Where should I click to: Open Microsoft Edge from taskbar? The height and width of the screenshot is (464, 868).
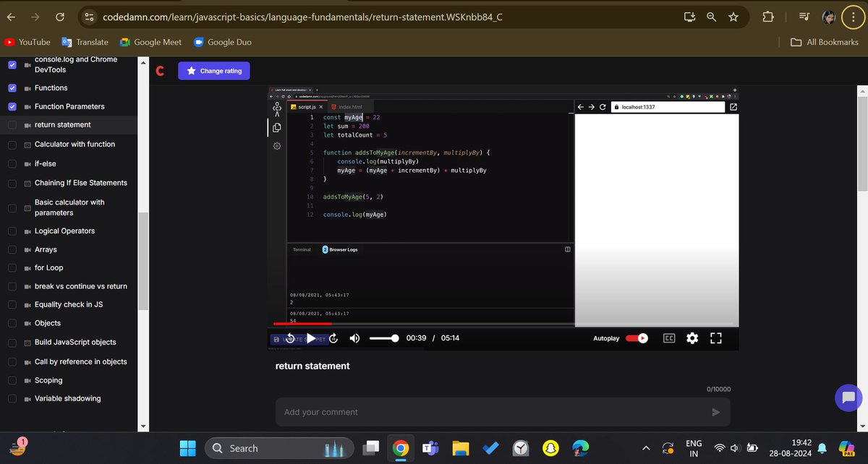click(580, 448)
